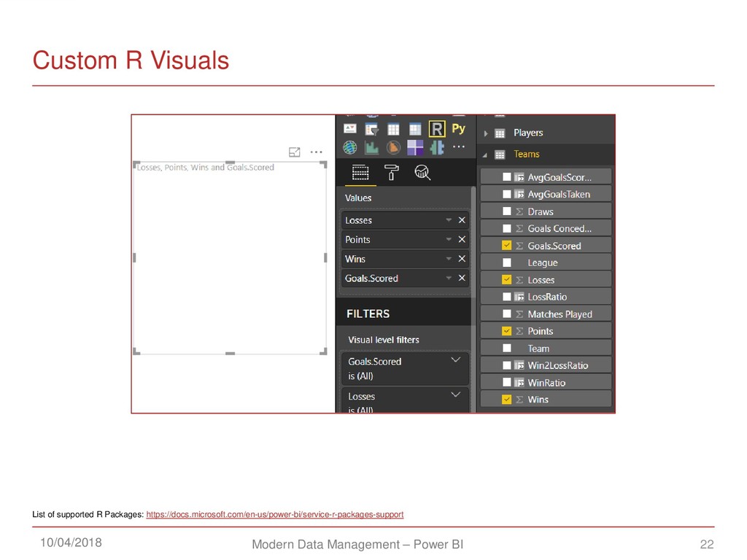This screenshot has width=747, height=560.
Task: Check the LossRatio field checkbox
Action: 507,297
